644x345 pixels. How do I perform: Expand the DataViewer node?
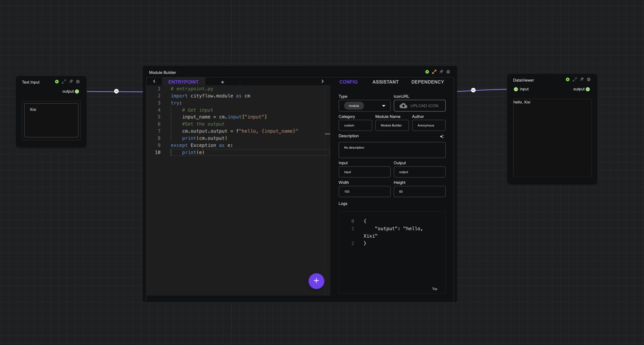pyautogui.click(x=575, y=80)
